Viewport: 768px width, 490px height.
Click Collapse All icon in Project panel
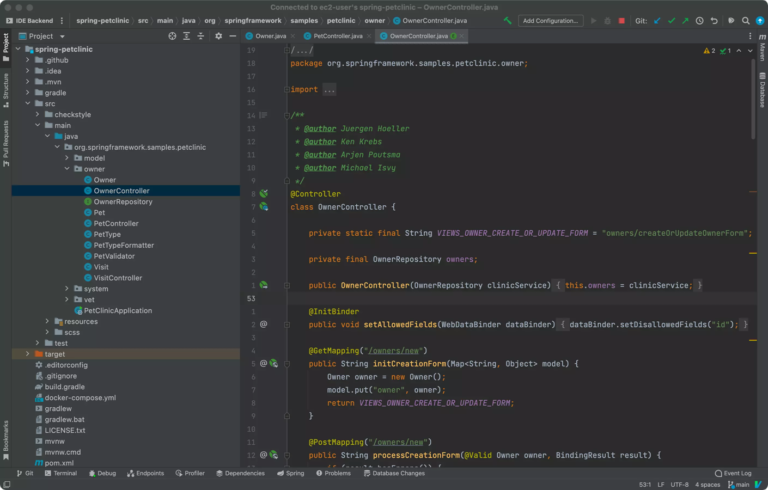[201, 36]
